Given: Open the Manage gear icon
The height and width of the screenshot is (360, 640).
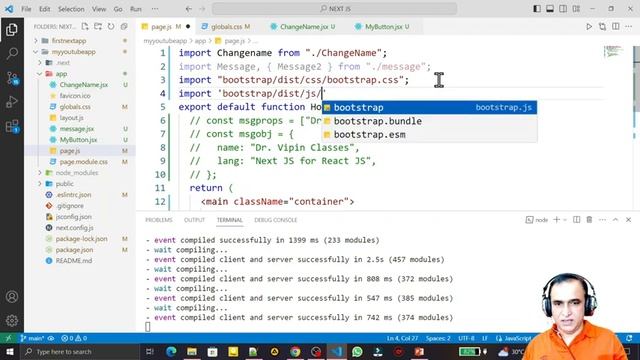Looking at the screenshot, I should click(x=12, y=320).
